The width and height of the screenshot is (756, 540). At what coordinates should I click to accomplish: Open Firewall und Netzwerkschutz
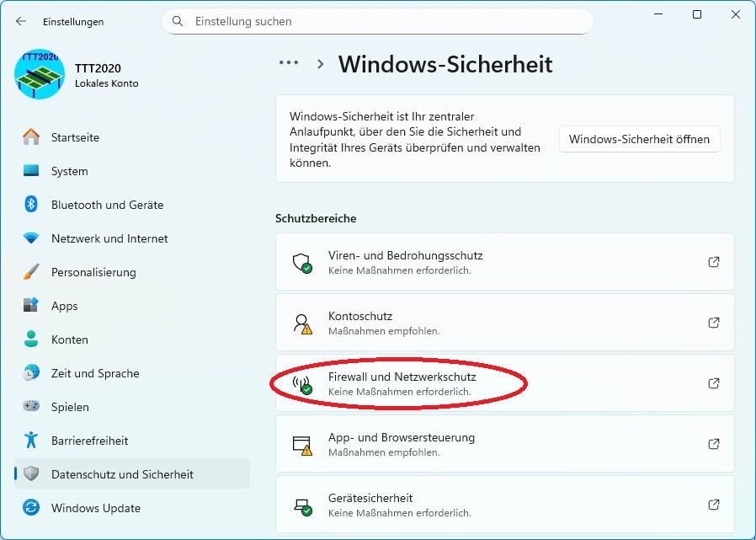point(505,383)
